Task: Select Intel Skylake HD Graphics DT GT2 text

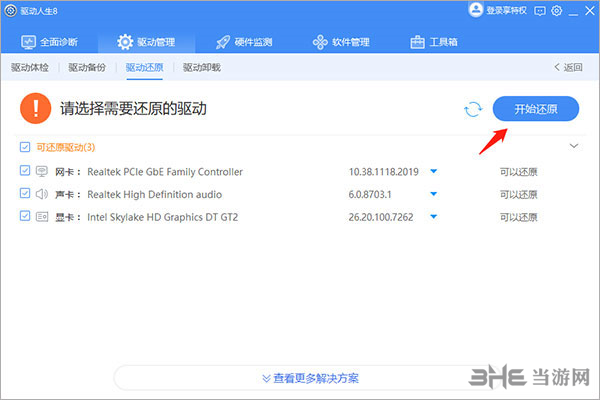Action: [163, 217]
